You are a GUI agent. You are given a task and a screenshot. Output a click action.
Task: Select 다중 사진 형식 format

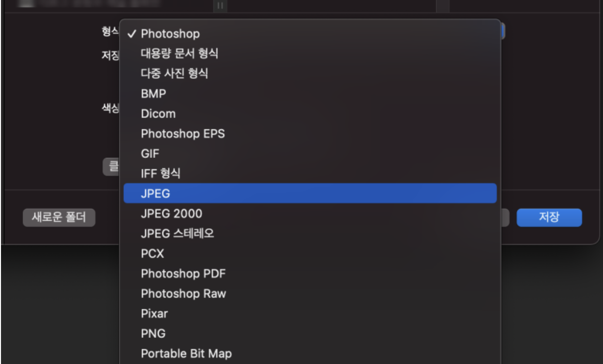(x=174, y=74)
